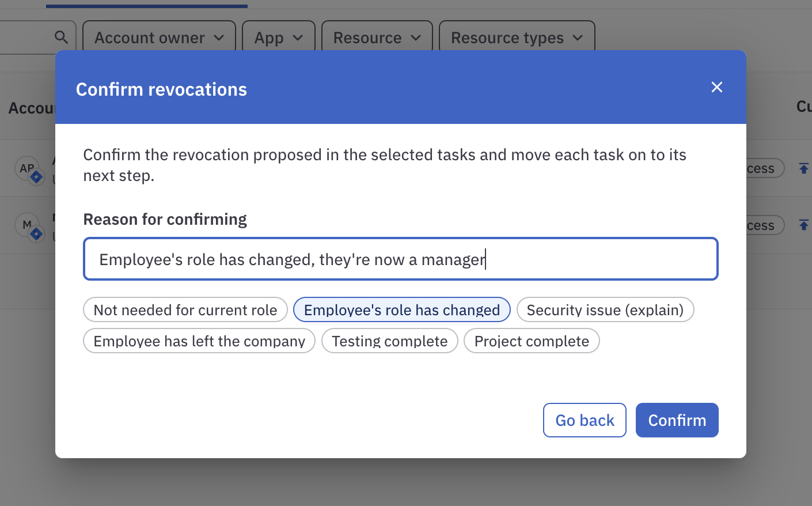Open the Resource types filter dropdown
This screenshot has height=506, width=812.
click(x=516, y=37)
